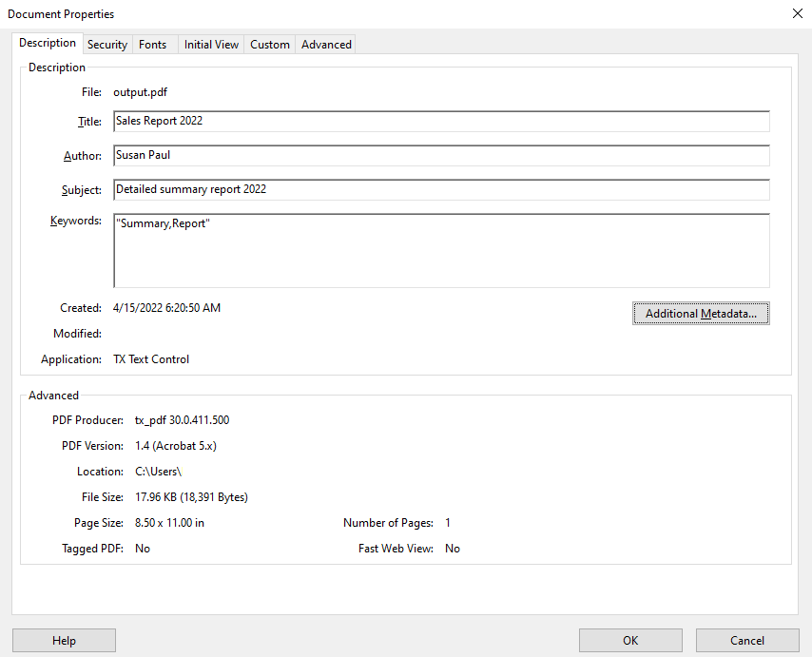Click the Help button

pos(65,641)
